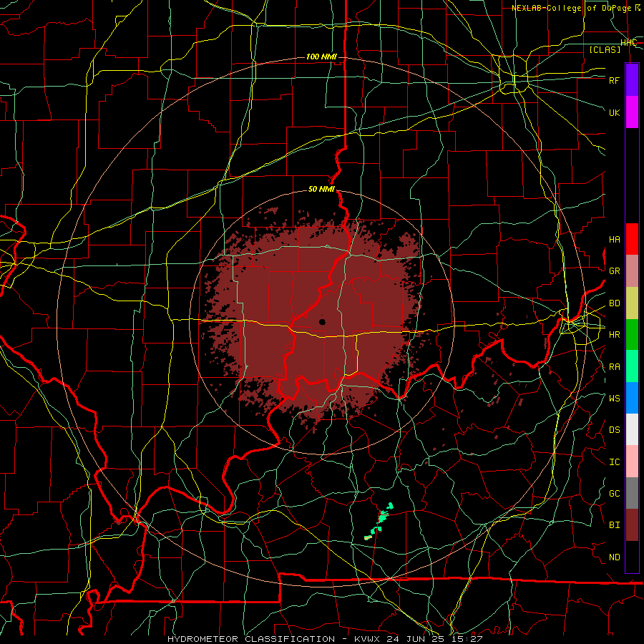Click the purple RF color swatch

pyautogui.click(x=632, y=79)
